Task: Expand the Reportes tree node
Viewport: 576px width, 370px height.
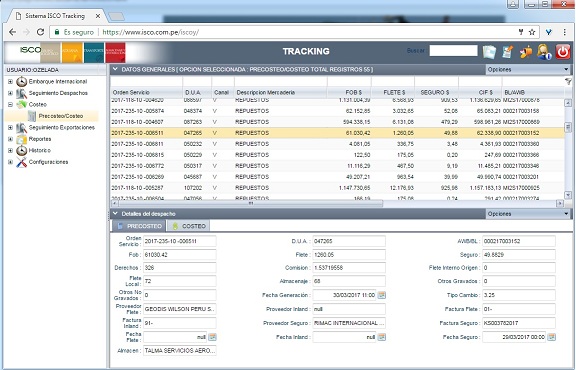Action: tap(10, 139)
